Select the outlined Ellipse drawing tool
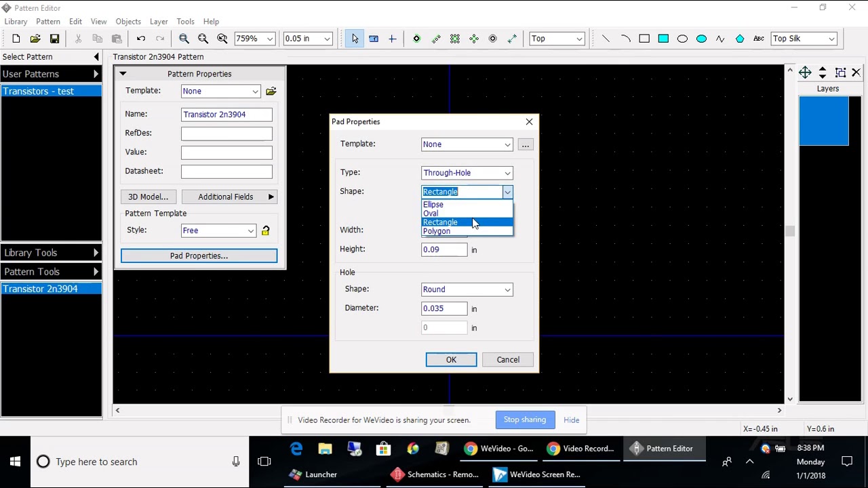Image resolution: width=868 pixels, height=488 pixels. click(x=682, y=39)
